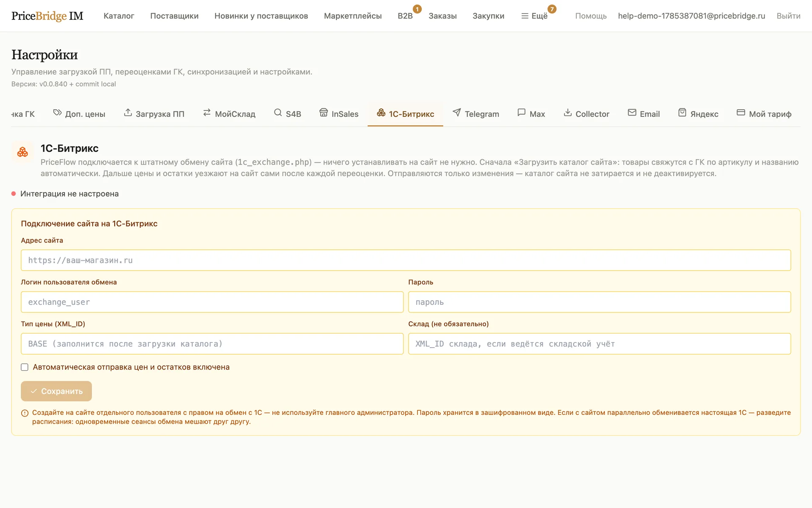
Task: Click the chat bubble icon beside Max
Action: 521,113
